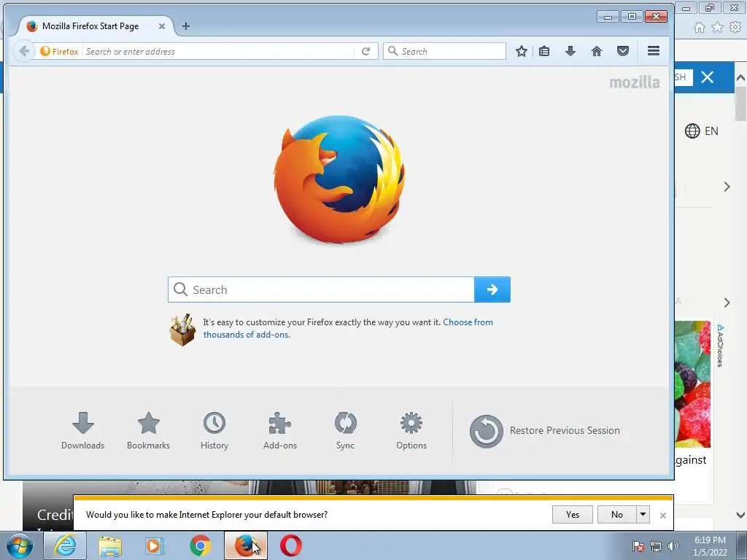Click the Firefox taskbar button
The width and height of the screenshot is (747, 560).
click(245, 545)
